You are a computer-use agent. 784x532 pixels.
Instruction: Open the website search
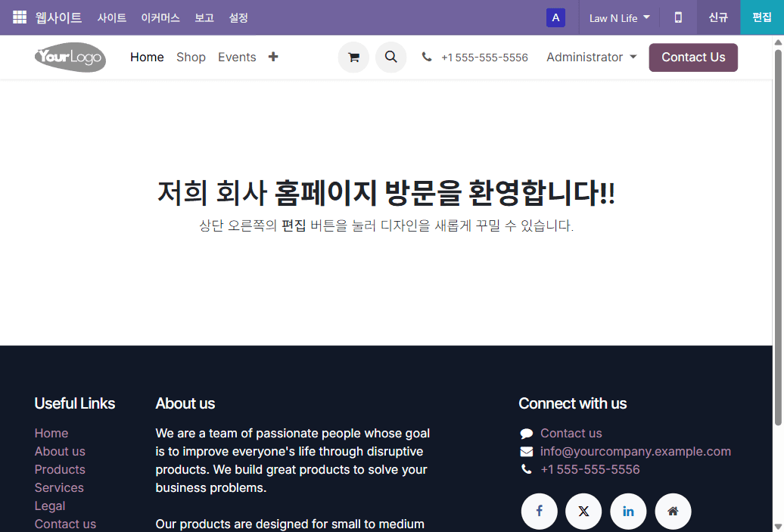pyautogui.click(x=391, y=57)
